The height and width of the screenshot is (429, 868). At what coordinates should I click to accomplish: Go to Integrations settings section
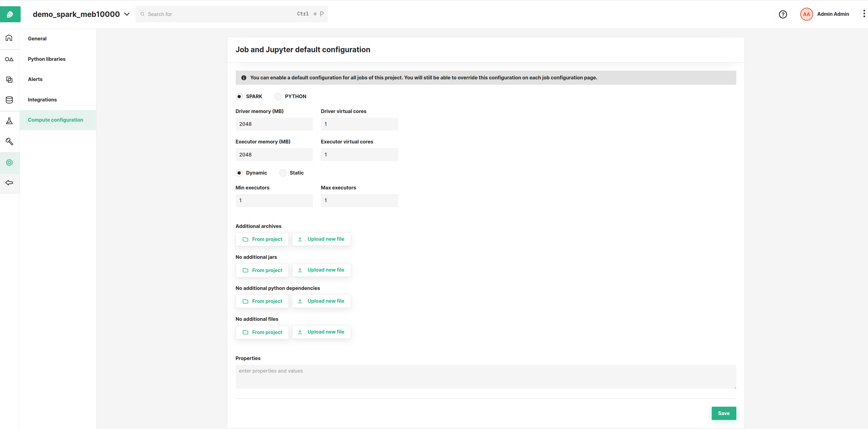pyautogui.click(x=42, y=100)
